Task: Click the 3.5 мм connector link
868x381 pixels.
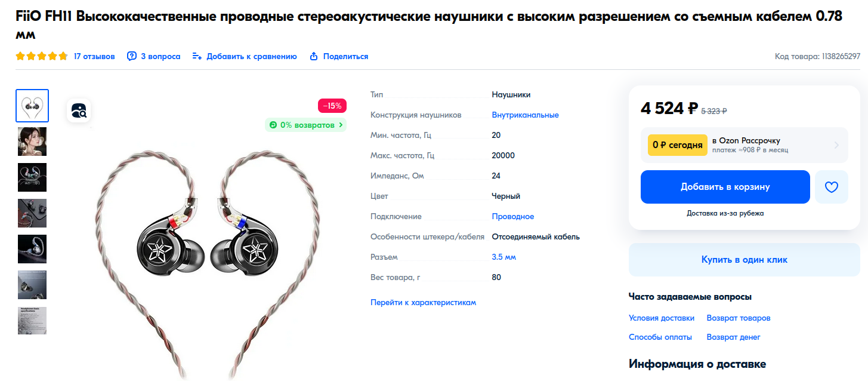Action: (x=503, y=257)
